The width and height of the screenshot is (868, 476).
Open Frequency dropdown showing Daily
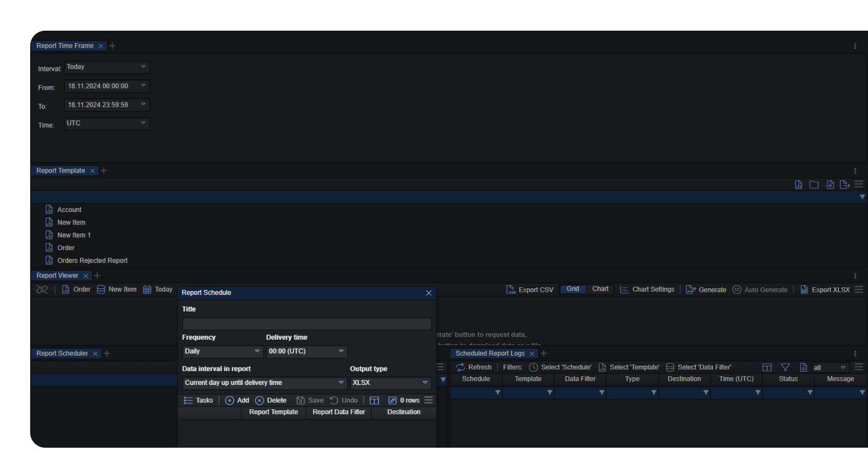click(222, 351)
